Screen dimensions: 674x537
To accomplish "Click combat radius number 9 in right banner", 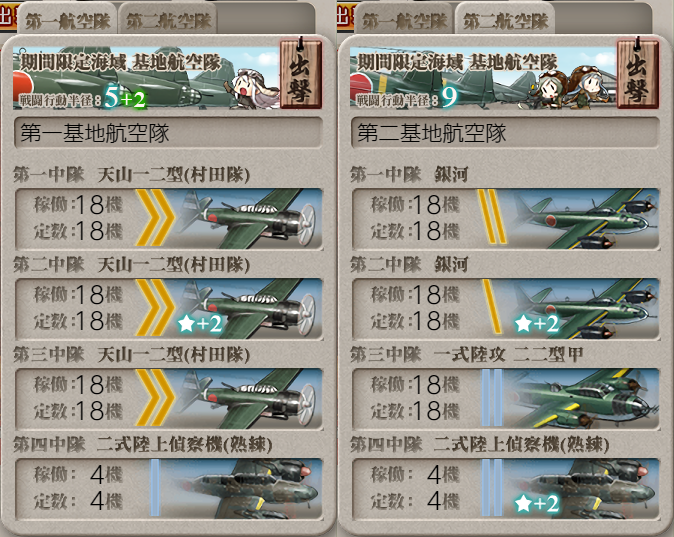I will (x=449, y=98).
